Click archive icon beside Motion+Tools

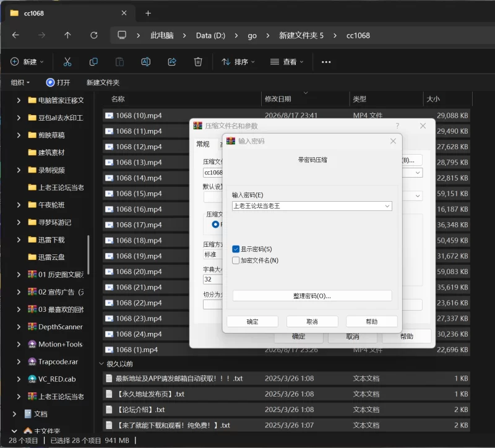point(32,344)
